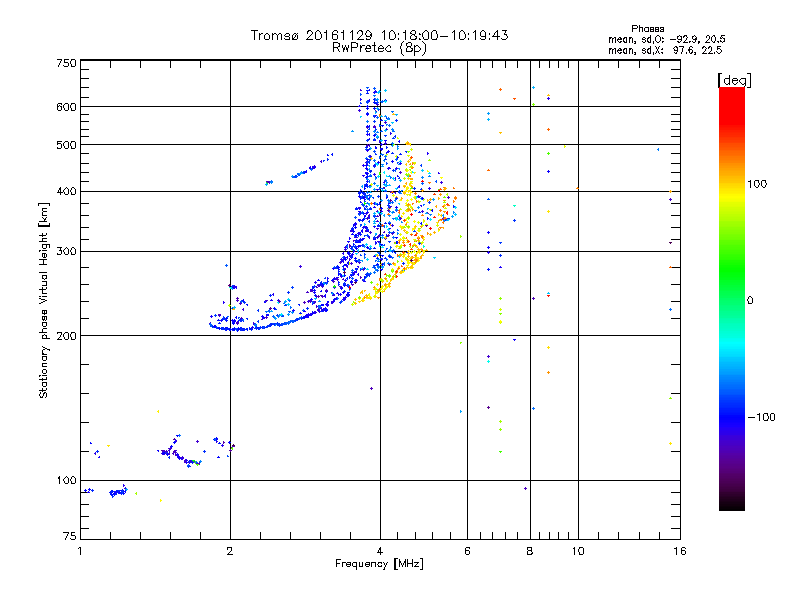This screenshot has width=800, height=600.
Task: Click the "2" frequency tick label
Action: 230,551
